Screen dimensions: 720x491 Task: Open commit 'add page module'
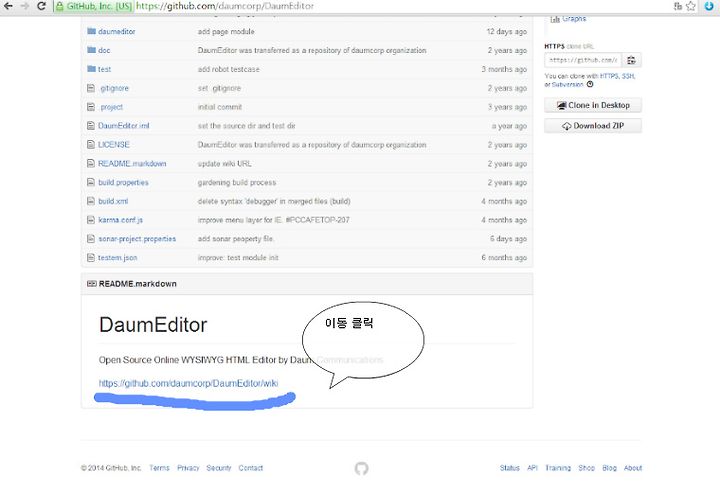pyautogui.click(x=226, y=32)
